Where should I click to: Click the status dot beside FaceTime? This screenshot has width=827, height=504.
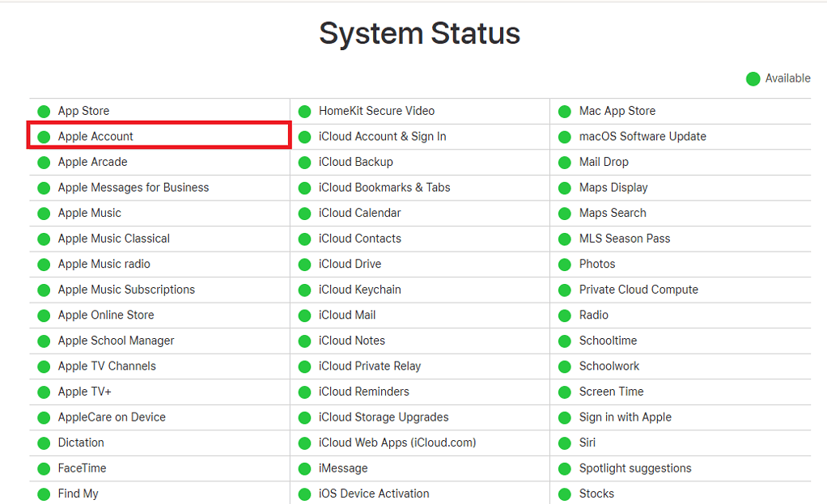[x=43, y=468]
